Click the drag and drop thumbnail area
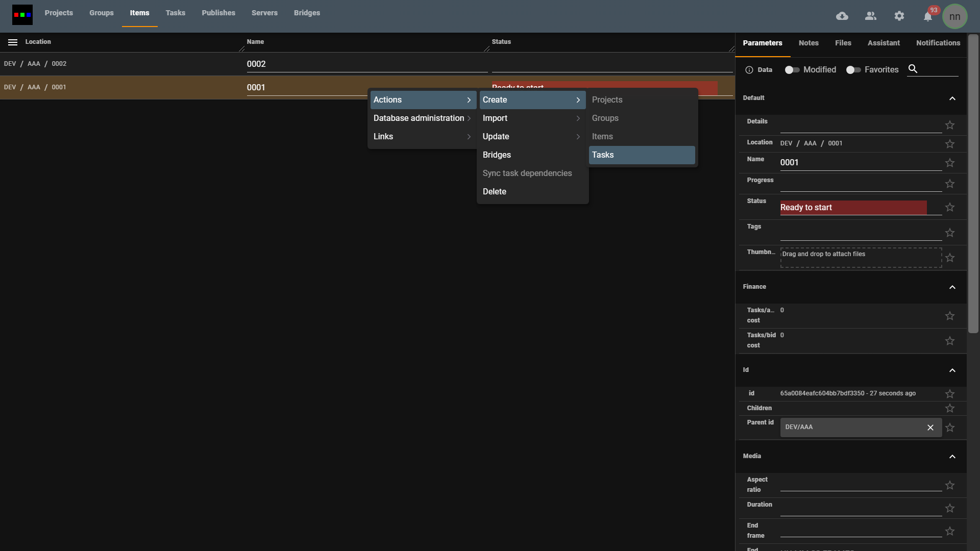 (861, 257)
